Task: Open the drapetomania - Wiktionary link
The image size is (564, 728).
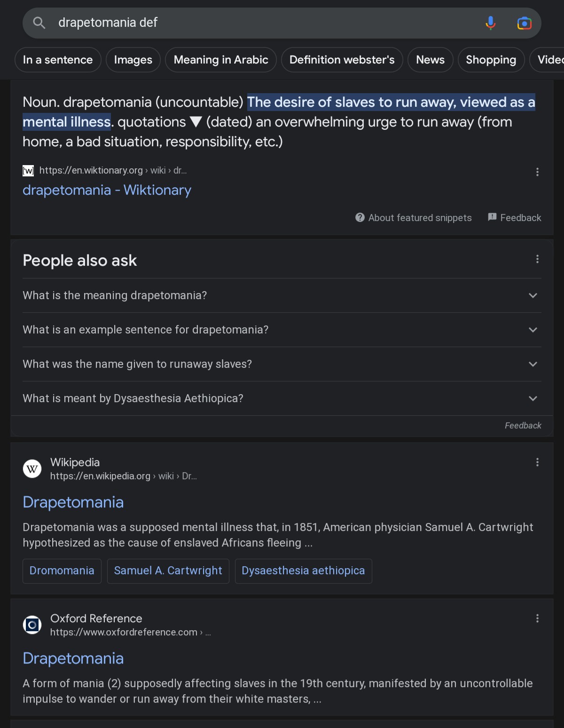Action: point(107,190)
